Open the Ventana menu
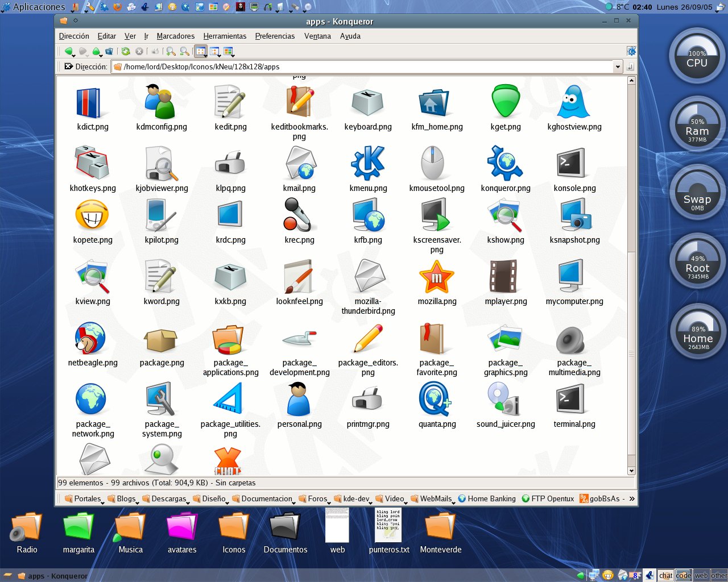Viewport: 728px width, 582px height. pos(317,36)
